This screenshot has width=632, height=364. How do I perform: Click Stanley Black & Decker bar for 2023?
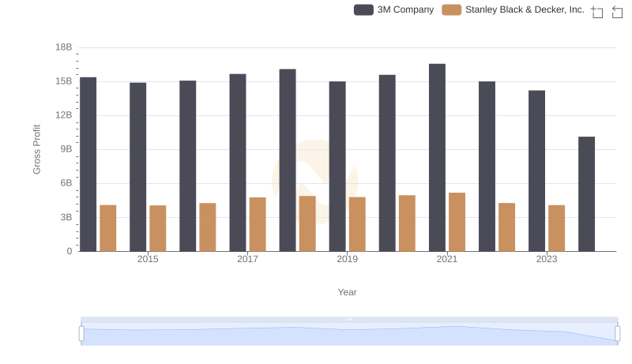[x=557, y=228]
